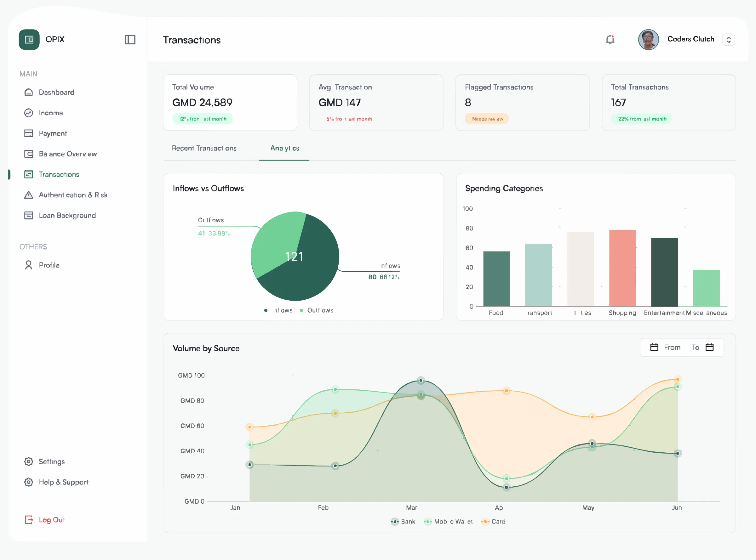Click the Card data point at Jun
This screenshot has height=560, width=756.
point(678,379)
